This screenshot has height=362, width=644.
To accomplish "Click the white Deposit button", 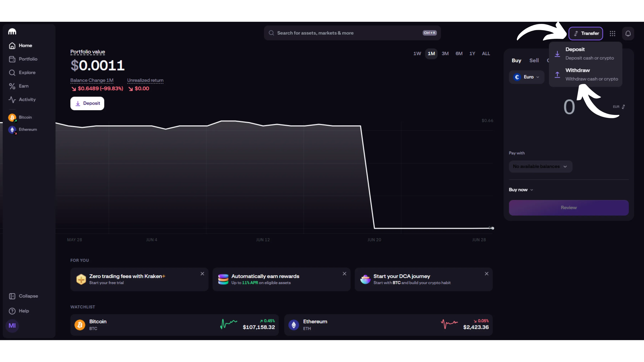I will [x=87, y=103].
